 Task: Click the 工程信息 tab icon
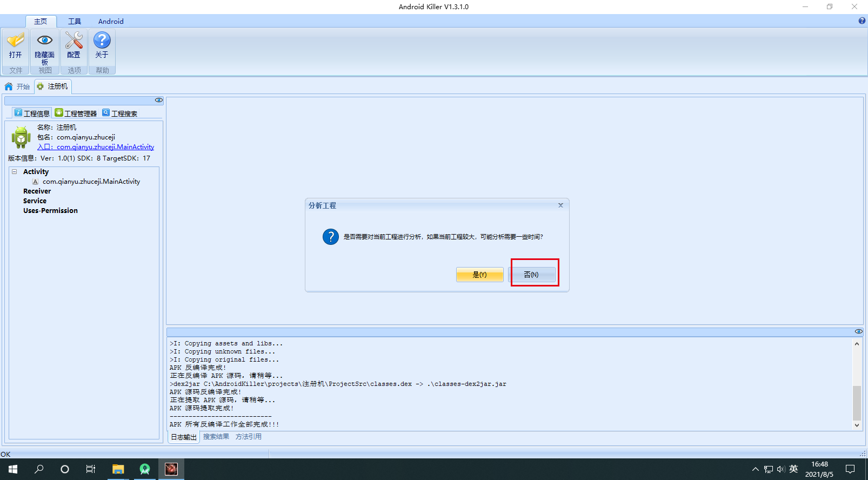point(18,112)
